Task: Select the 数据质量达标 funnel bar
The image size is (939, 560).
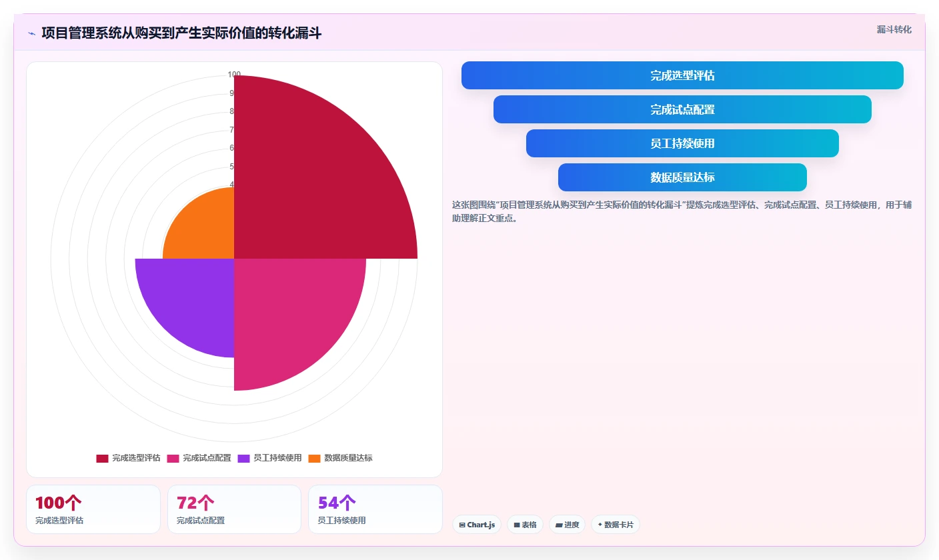Action: (x=682, y=177)
